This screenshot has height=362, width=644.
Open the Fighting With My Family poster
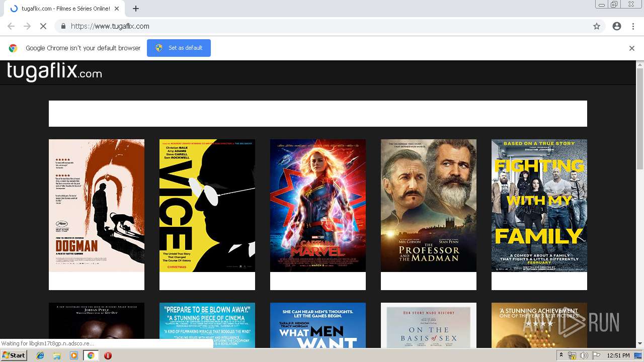click(x=539, y=206)
